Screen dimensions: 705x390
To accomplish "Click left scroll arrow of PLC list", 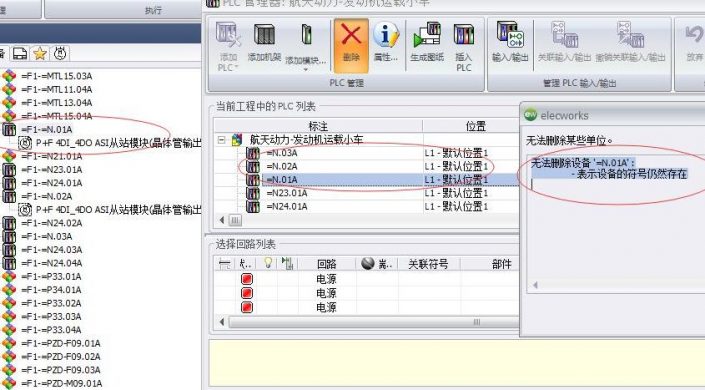I will [x=222, y=220].
